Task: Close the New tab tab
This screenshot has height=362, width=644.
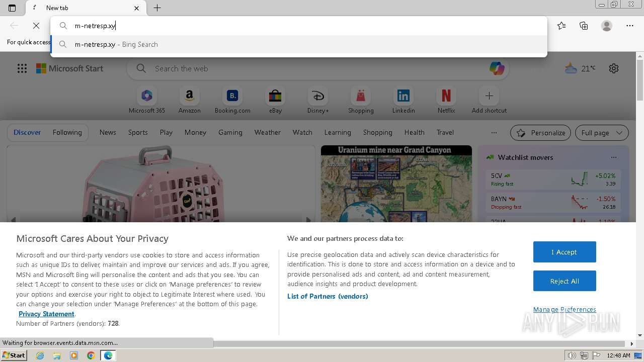Action: [136, 8]
